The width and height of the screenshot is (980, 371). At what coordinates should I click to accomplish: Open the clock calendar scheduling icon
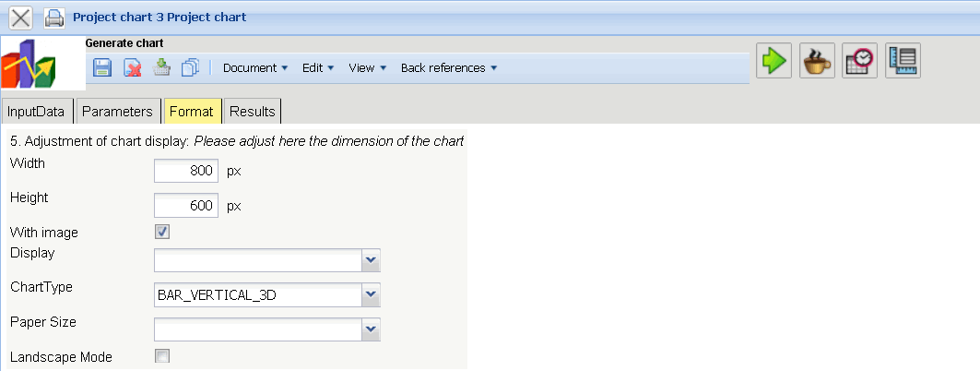coord(859,61)
